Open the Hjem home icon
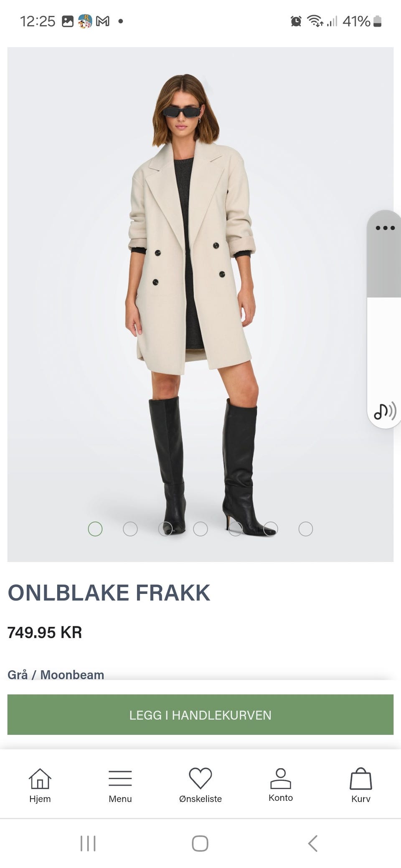401x868 pixels. [40, 779]
